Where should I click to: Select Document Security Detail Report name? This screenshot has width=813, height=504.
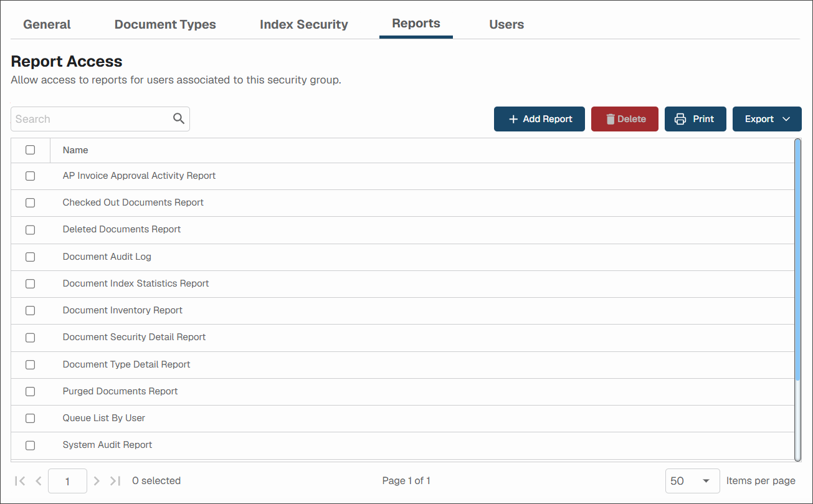point(134,337)
